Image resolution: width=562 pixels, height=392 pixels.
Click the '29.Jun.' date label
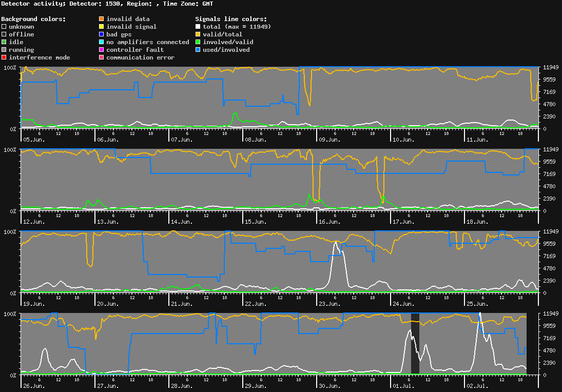click(256, 386)
